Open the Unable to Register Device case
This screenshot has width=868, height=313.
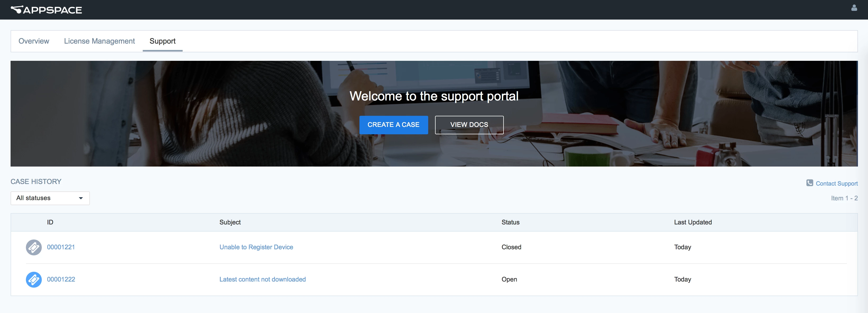(x=256, y=247)
